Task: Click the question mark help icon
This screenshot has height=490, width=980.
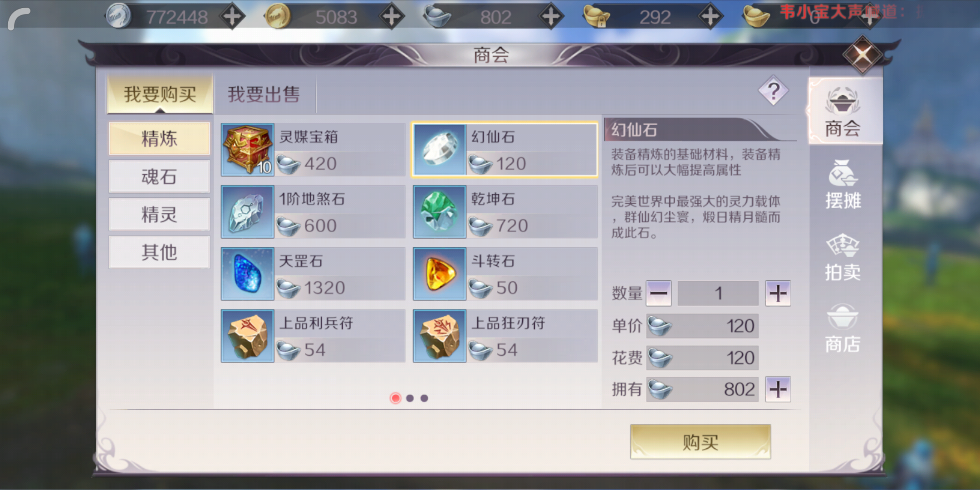Action: (774, 91)
